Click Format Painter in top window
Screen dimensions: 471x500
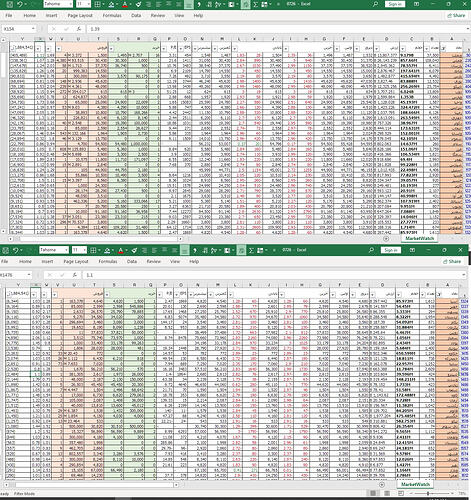(138, 4)
